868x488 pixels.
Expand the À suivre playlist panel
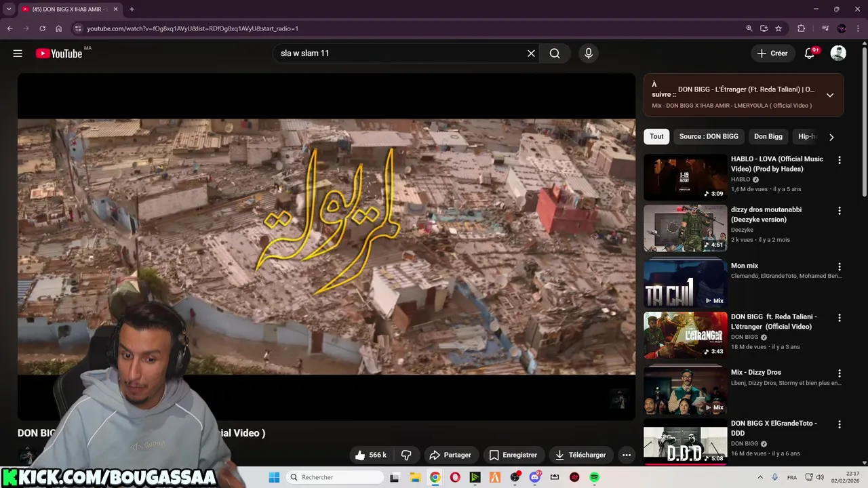pos(830,95)
